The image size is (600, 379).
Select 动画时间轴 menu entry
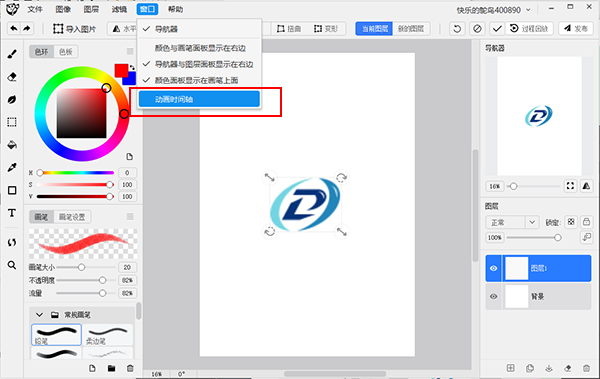pyautogui.click(x=199, y=99)
